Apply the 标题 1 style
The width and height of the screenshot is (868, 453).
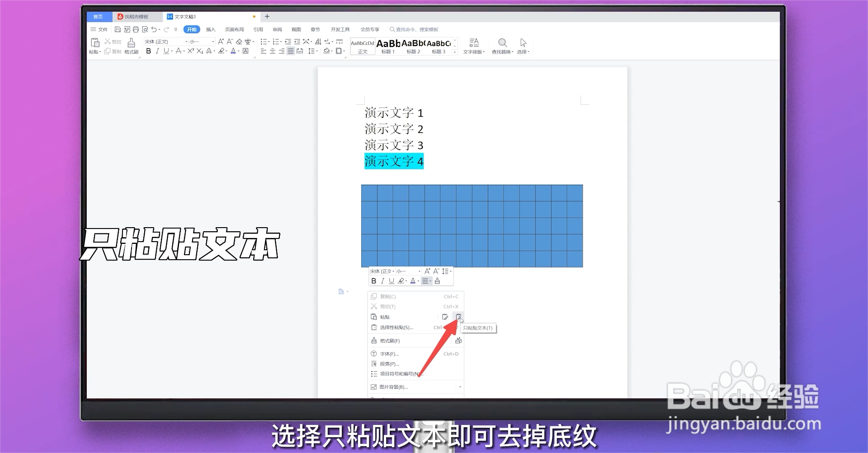point(387,46)
